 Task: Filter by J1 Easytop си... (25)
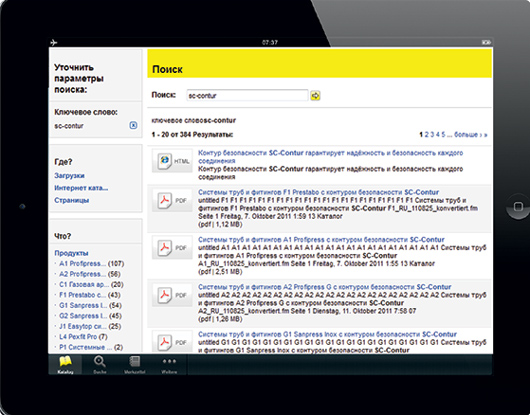[90, 326]
